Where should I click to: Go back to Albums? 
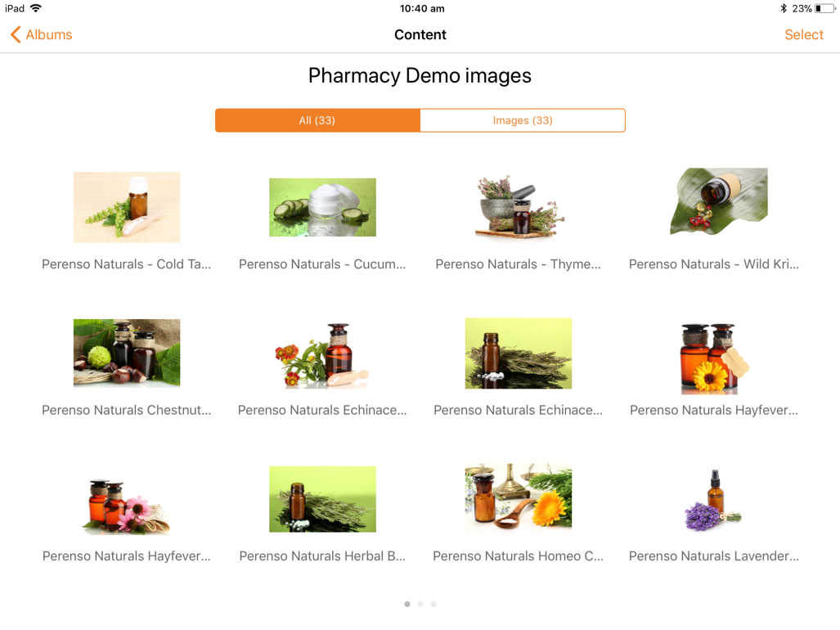click(41, 35)
